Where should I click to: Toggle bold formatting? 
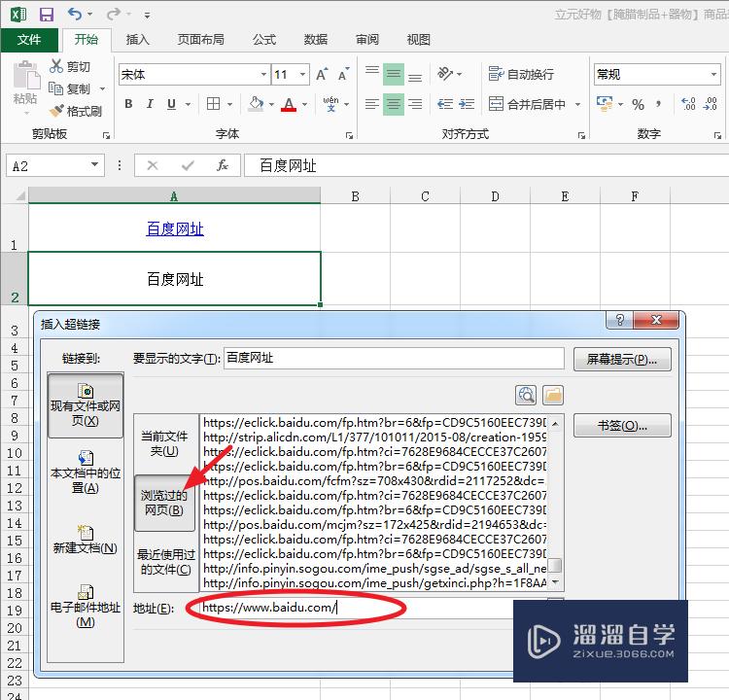click(x=128, y=104)
